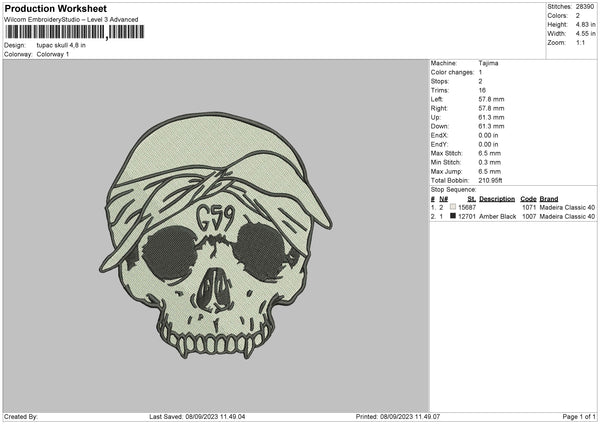Click the design name 'tupac skull 4,8 in'
Image resolution: width=600 pixels, height=424 pixels.
pyautogui.click(x=61, y=45)
